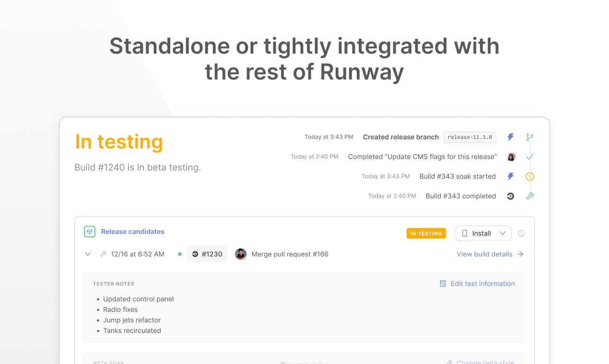Image resolution: width=609 pixels, height=364 pixels.
Task: Click the Tanks recirculated note
Action: (132, 330)
